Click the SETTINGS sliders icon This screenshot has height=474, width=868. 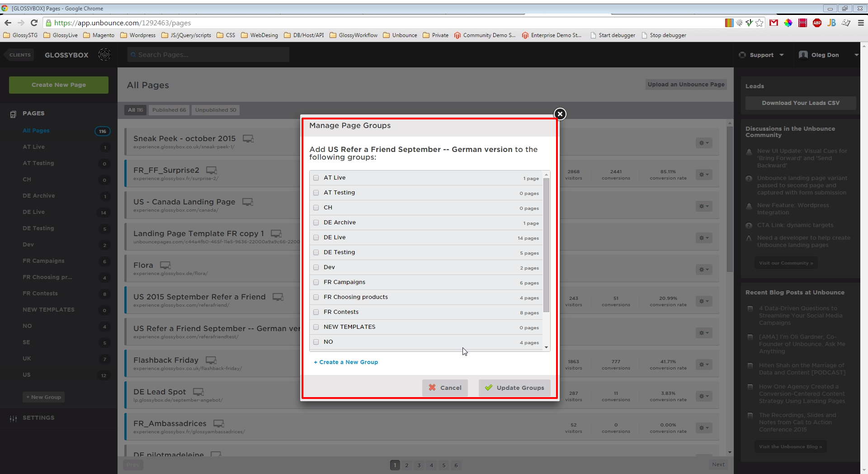coord(13,419)
